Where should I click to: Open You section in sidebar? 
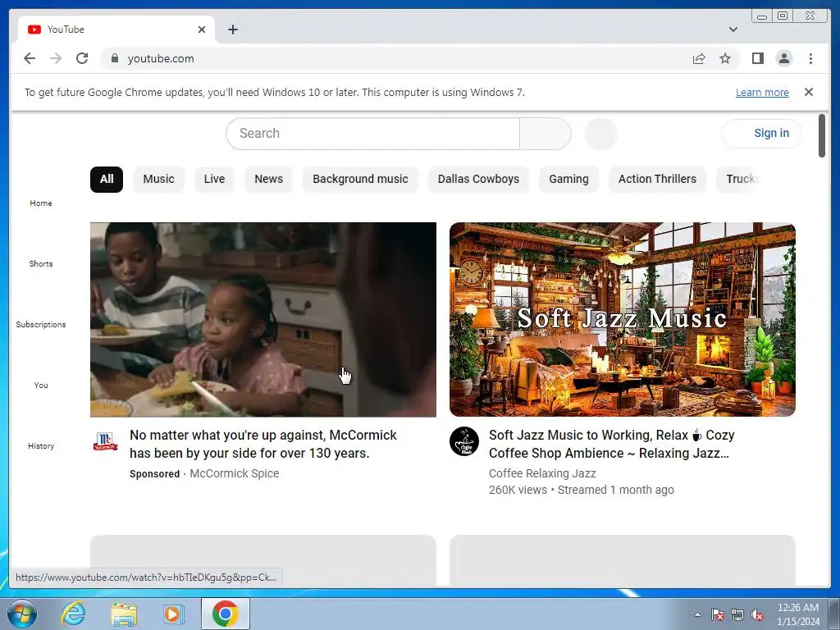point(41,385)
